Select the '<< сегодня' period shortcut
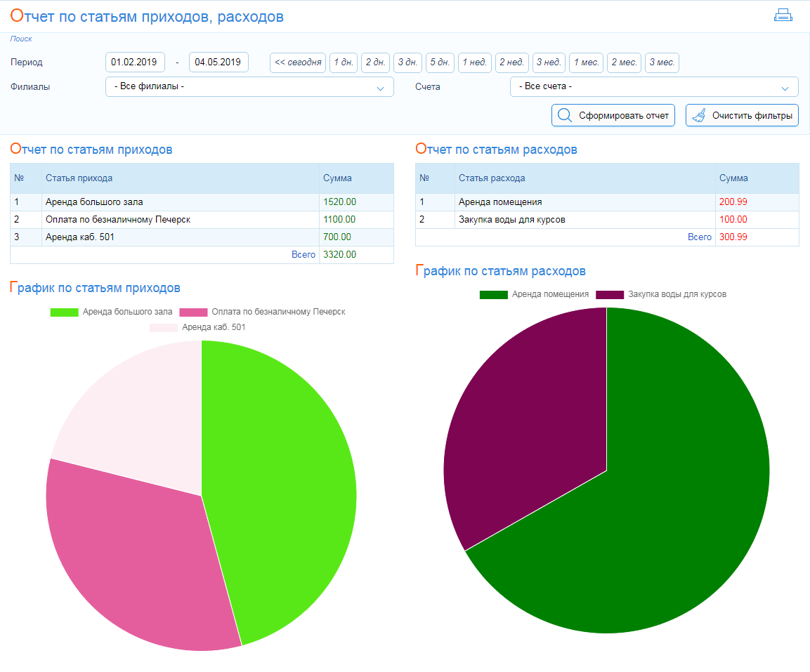 [298, 62]
